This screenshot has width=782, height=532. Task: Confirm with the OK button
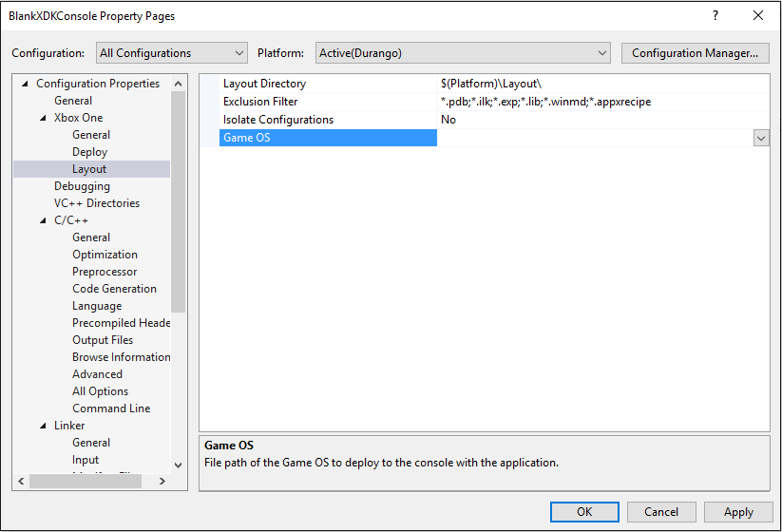(x=584, y=512)
